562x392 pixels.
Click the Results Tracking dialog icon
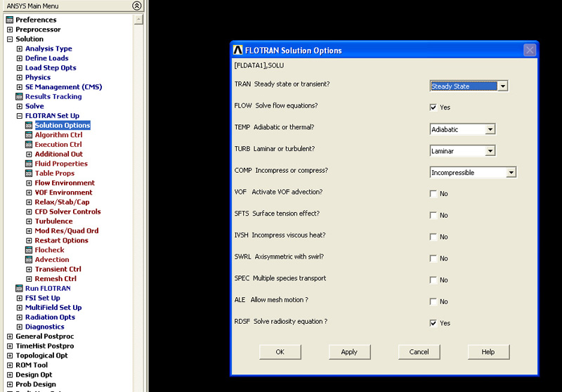click(20, 96)
